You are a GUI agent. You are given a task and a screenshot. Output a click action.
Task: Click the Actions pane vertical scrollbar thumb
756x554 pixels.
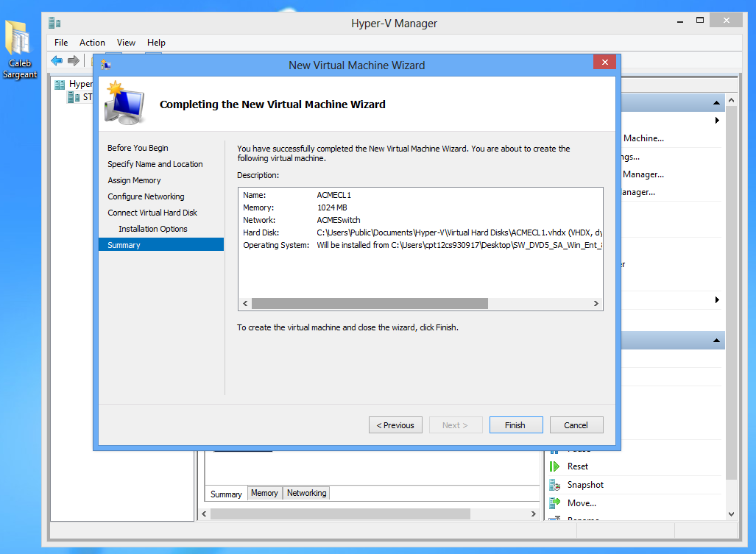(732, 293)
